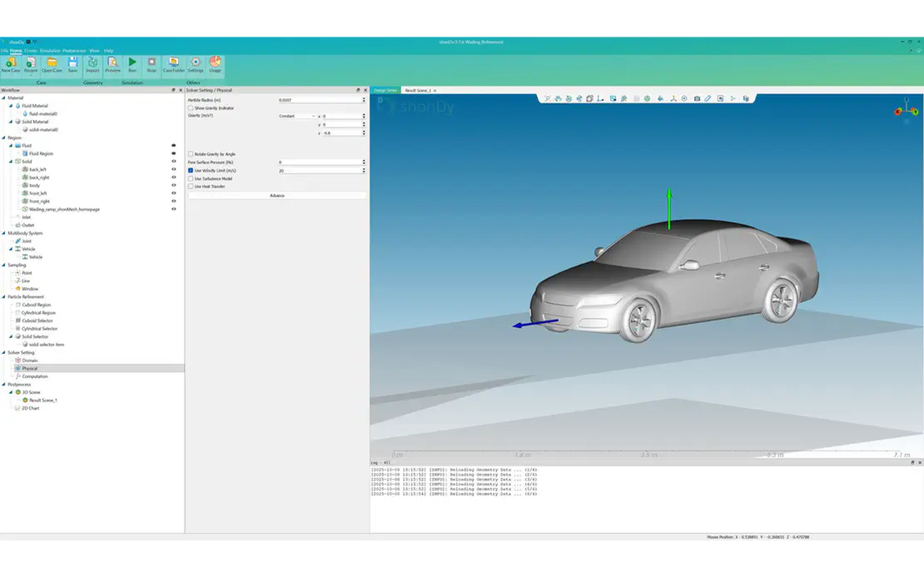This screenshot has height=578, width=924.
Task: Click the camera screenshot icon in viewport toolbar
Action: click(x=697, y=98)
